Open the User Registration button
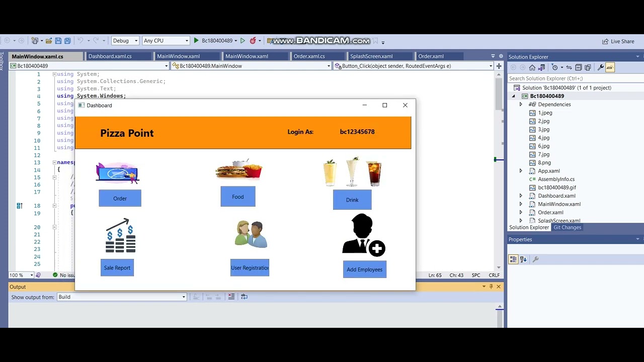This screenshot has width=644, height=362. click(x=250, y=267)
